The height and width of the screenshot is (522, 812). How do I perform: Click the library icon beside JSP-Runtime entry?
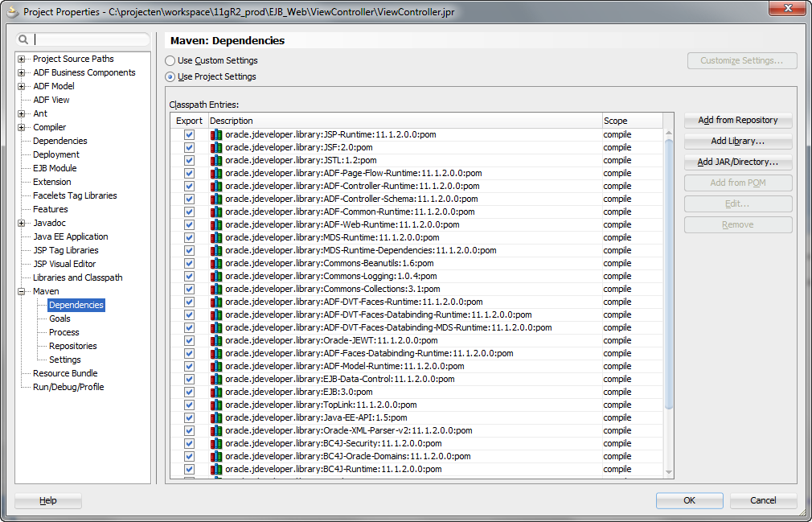(x=216, y=134)
